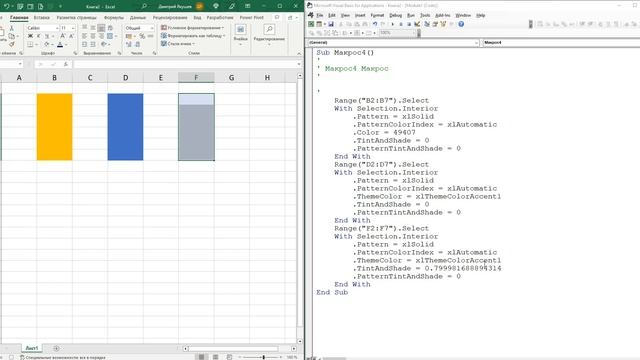Open the Макрос4 procedure dropdown in VBA
Viewport: 640px width, 360px height.
pos(561,42)
